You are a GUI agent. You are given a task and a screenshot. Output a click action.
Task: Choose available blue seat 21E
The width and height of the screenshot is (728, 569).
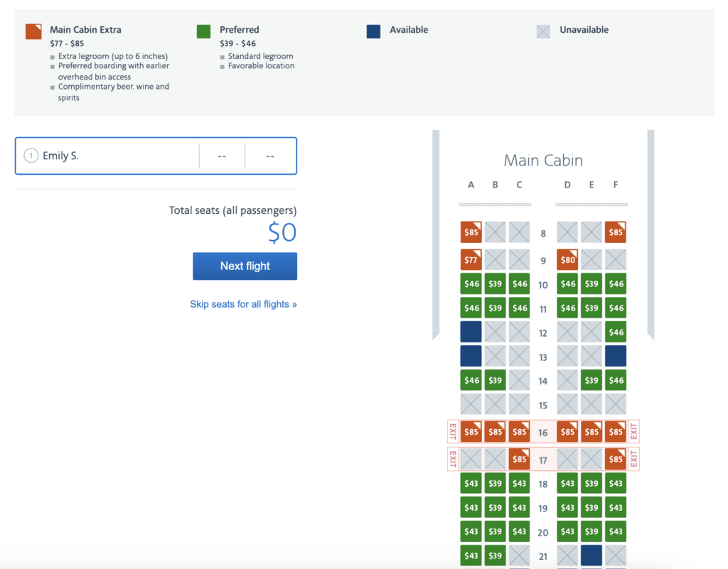(x=591, y=556)
